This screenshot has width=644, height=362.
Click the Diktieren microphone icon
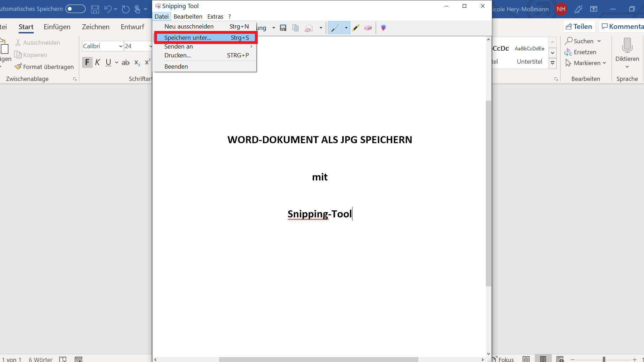coord(627,45)
